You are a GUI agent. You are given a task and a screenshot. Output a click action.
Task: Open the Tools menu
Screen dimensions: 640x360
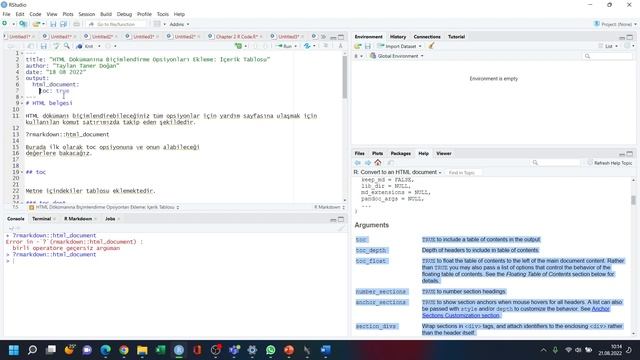pyautogui.click(x=162, y=14)
